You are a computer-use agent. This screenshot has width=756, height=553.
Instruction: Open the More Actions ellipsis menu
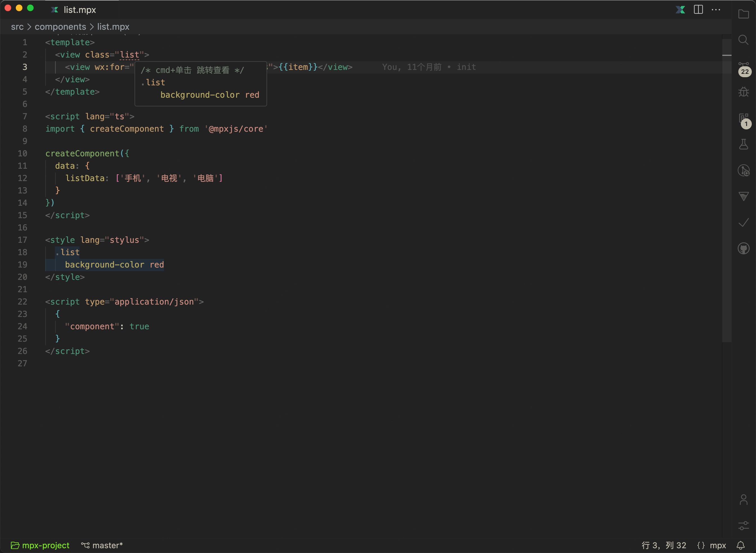pyautogui.click(x=716, y=10)
